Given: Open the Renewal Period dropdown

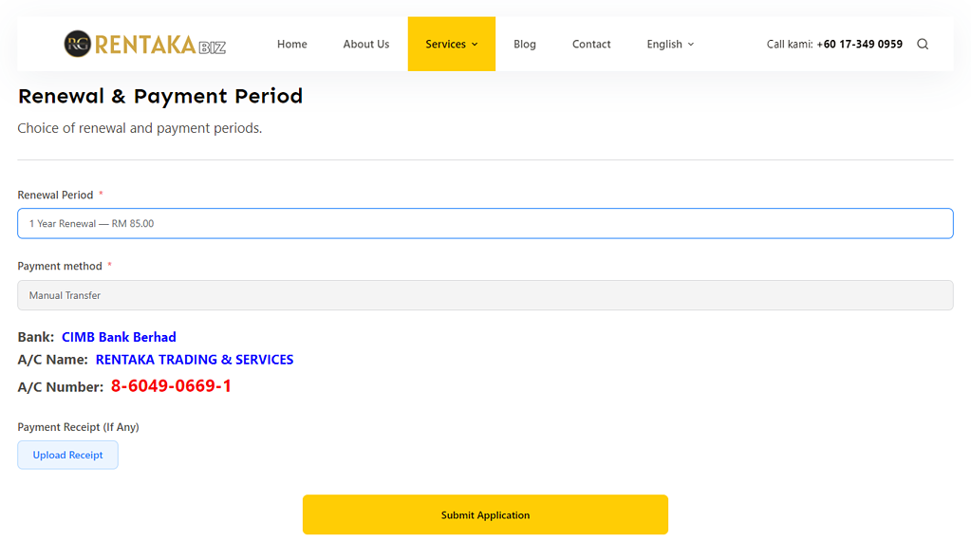Looking at the screenshot, I should tap(485, 223).
